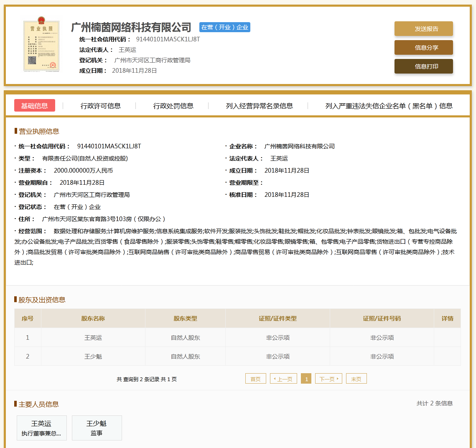
Task: Click the 详情 column header
Action: (x=447, y=318)
